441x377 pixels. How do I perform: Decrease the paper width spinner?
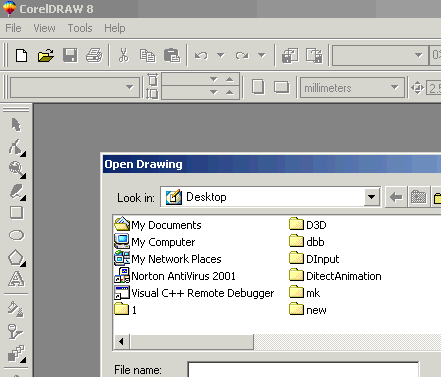213,79
